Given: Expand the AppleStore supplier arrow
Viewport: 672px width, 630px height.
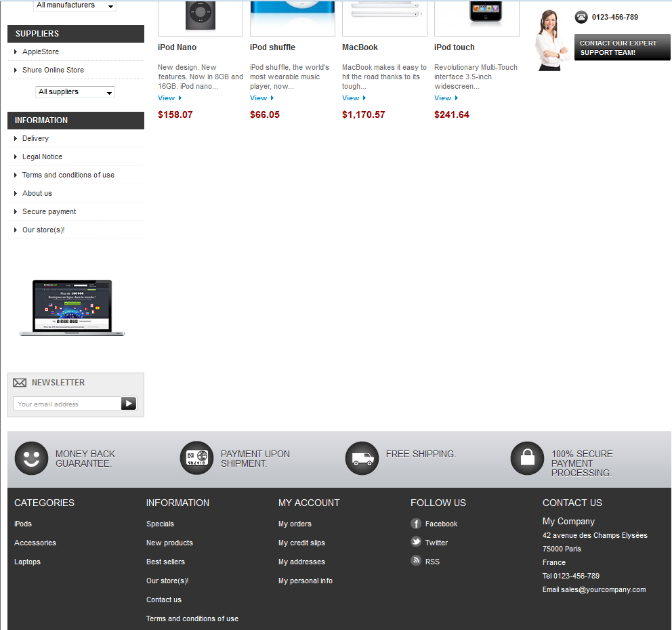Looking at the screenshot, I should 16,52.
